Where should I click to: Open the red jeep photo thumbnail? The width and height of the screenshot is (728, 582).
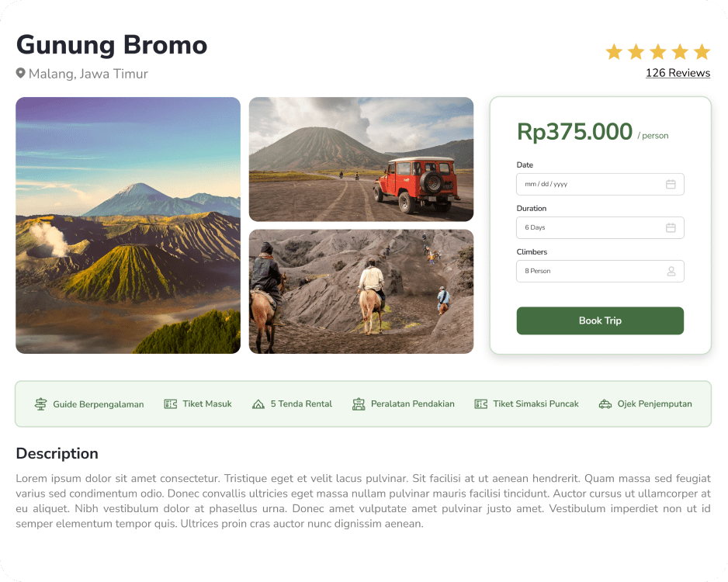(x=361, y=159)
